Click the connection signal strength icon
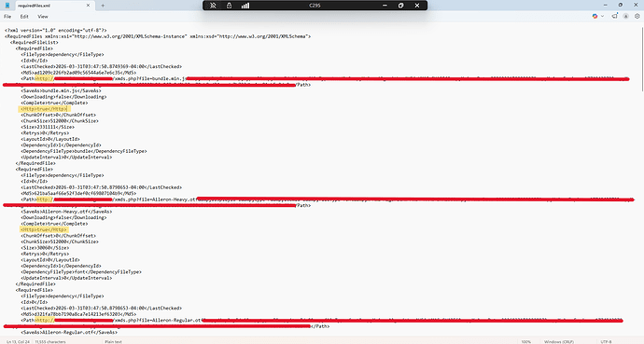Image resolution: width=644 pixels, height=344 pixels. click(245, 6)
